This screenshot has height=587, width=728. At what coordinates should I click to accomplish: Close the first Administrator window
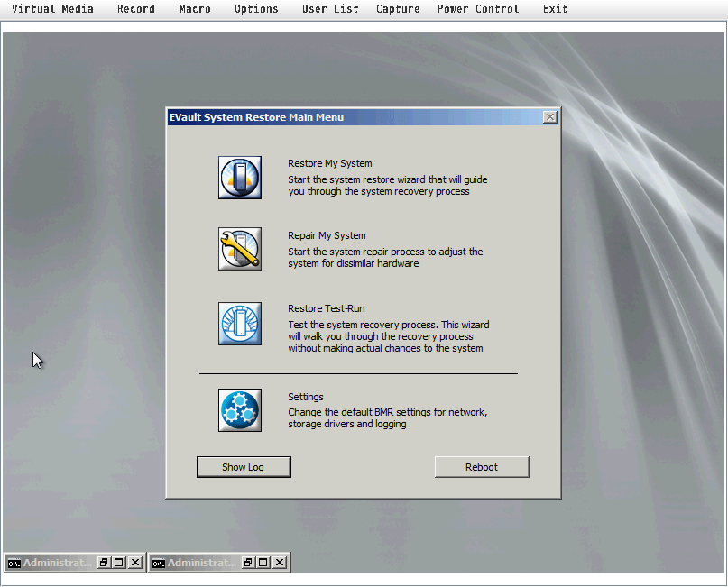tap(135, 563)
